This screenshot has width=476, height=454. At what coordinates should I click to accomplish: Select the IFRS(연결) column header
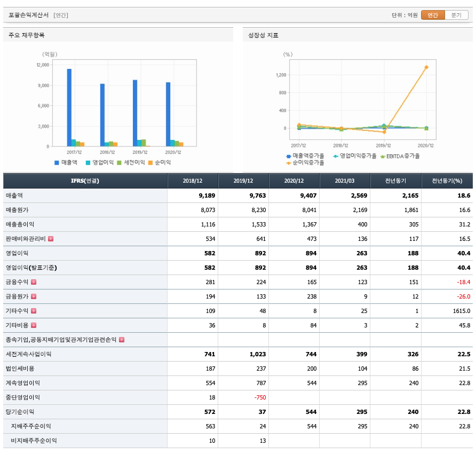(x=85, y=181)
